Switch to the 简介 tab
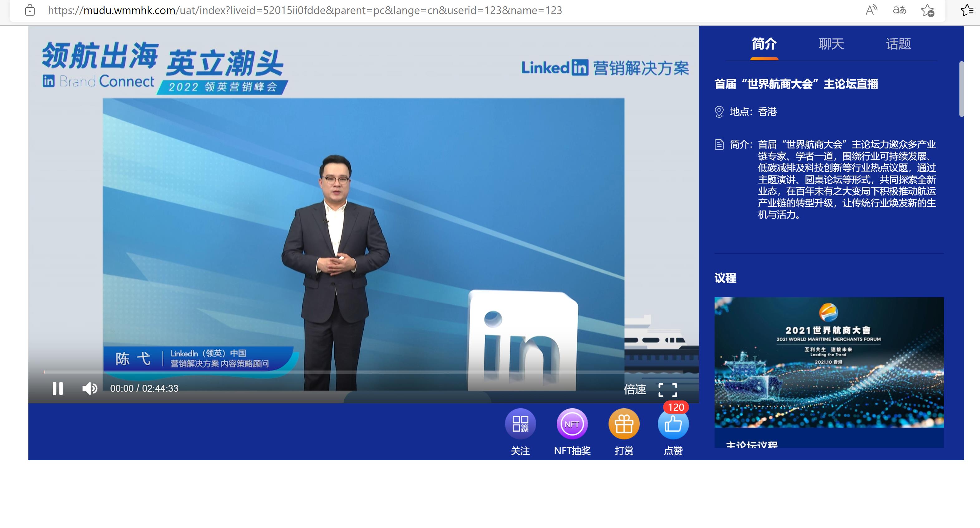The width and height of the screenshot is (980, 528). (x=764, y=44)
